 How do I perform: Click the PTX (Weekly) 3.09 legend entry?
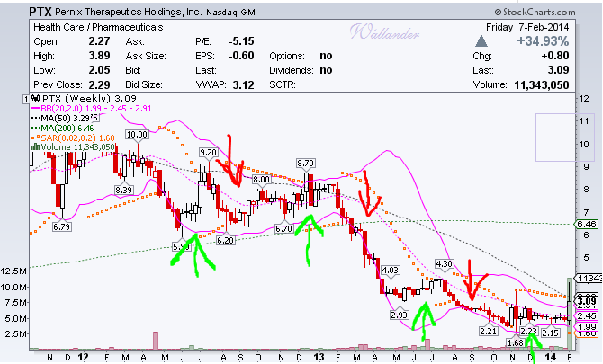click(85, 98)
